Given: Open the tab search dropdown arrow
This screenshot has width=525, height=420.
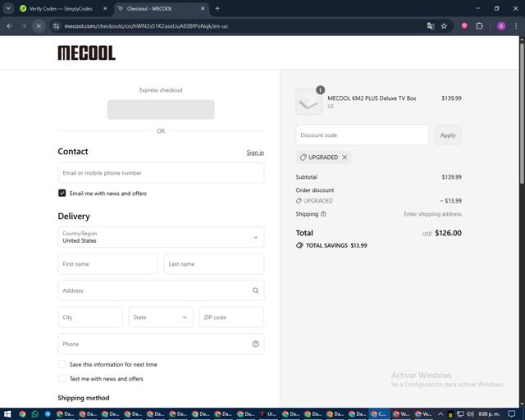Looking at the screenshot, I should pyautogui.click(x=8, y=9).
